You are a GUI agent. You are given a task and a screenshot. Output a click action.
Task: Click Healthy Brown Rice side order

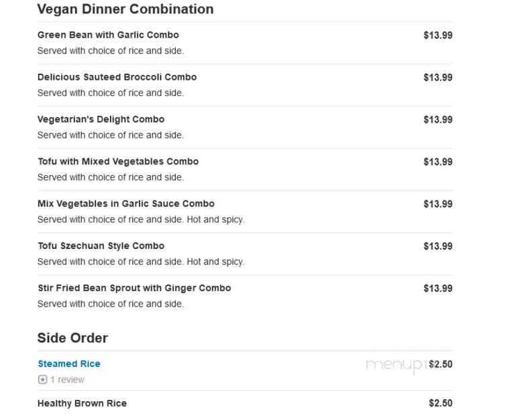(82, 403)
